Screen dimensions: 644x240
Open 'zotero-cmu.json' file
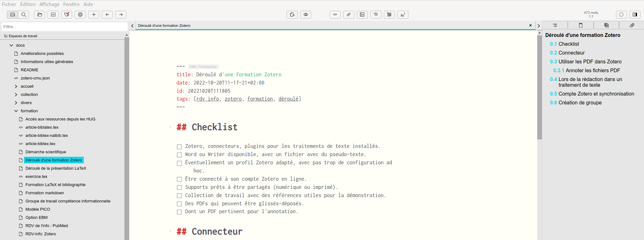35,78
